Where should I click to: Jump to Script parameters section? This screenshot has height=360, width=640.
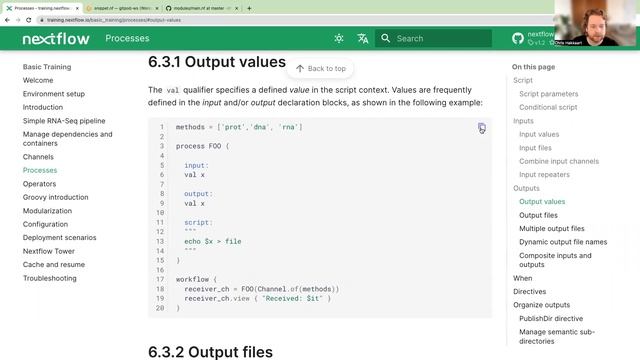(x=549, y=94)
